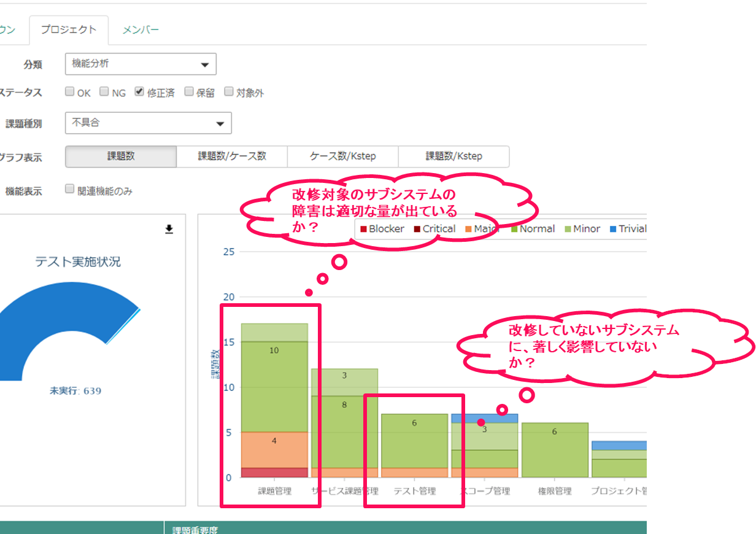
Task: Toggle the Normal legend marker
Action: click(514, 229)
